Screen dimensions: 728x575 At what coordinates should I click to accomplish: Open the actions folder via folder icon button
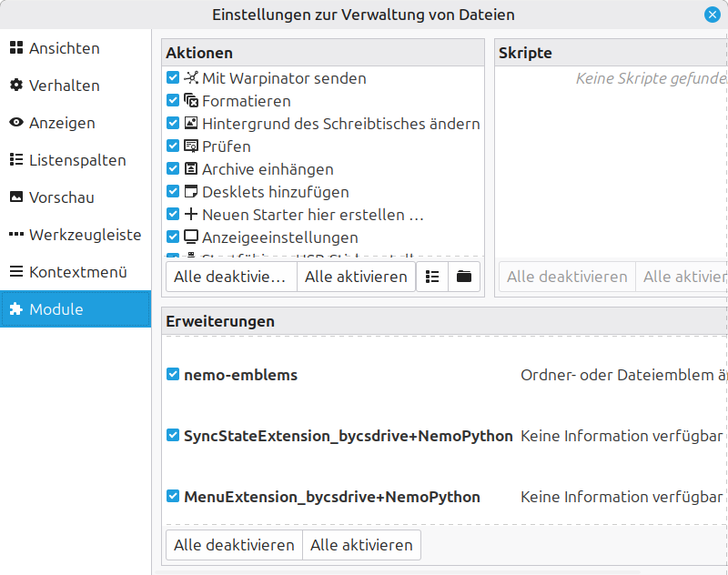pyautogui.click(x=464, y=277)
